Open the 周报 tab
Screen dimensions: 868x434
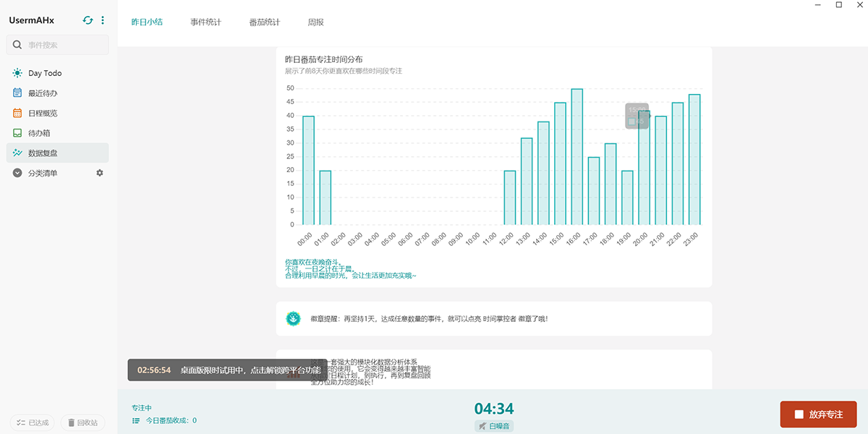pos(315,22)
